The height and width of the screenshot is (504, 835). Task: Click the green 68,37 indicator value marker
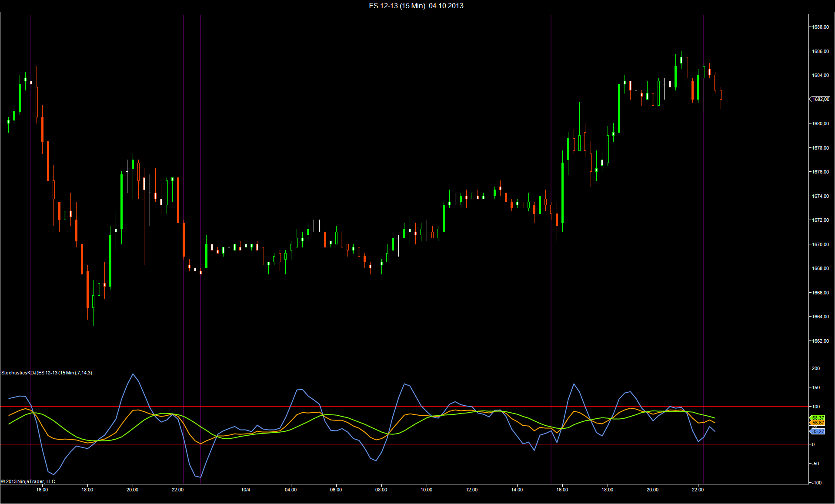818,418
